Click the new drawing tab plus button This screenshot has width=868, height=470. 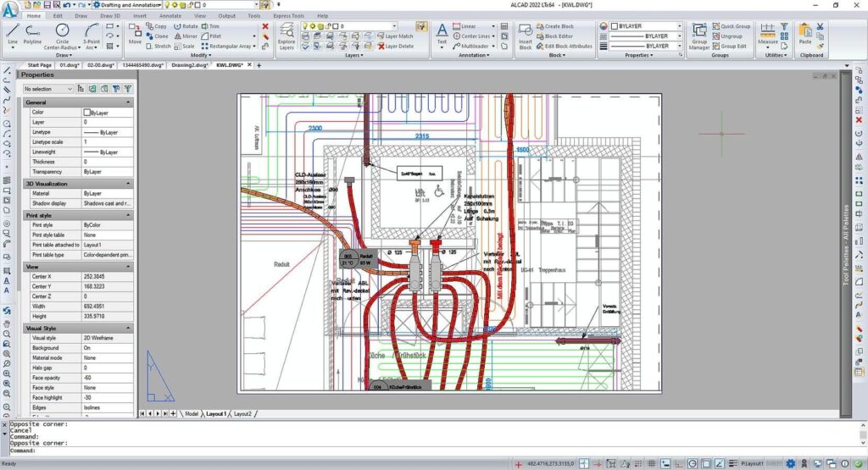259,65
